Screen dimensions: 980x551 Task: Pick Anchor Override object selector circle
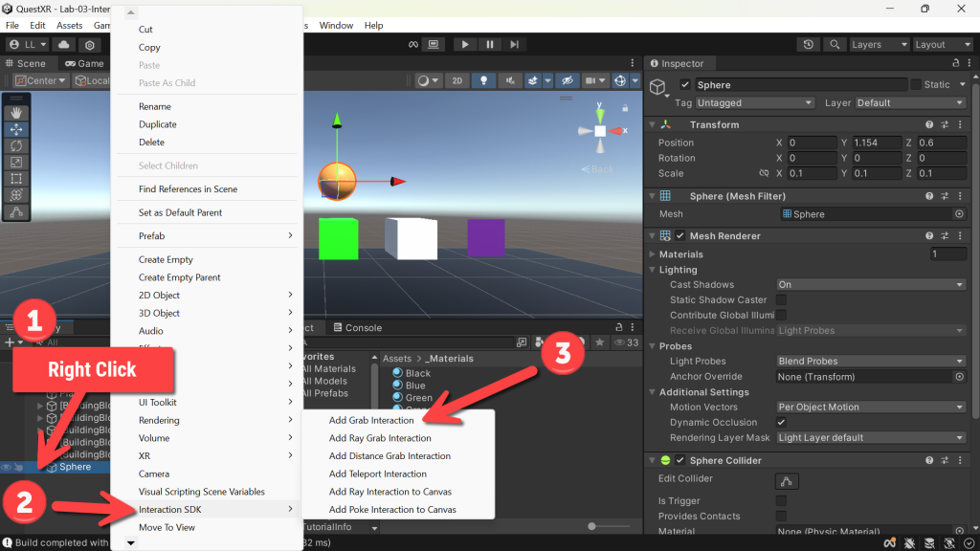pyautogui.click(x=959, y=377)
